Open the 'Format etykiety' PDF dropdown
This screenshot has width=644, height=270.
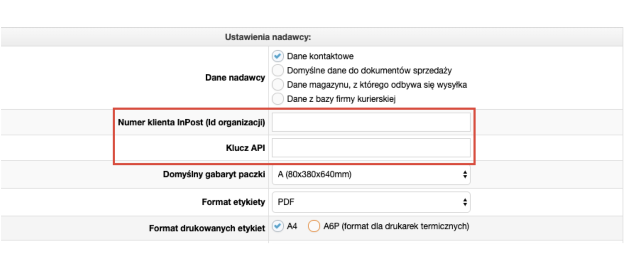pyautogui.click(x=371, y=202)
